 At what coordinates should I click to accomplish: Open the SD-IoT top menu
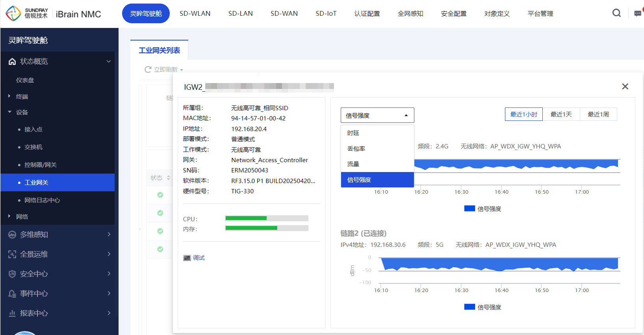pos(326,13)
